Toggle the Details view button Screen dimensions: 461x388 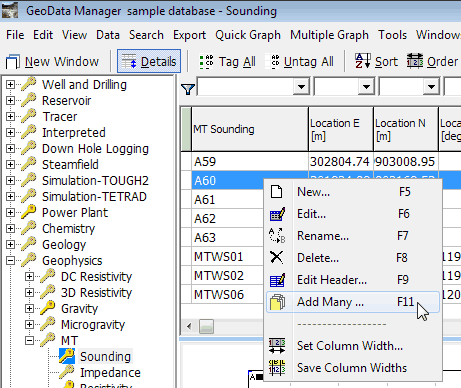pyautogui.click(x=149, y=61)
